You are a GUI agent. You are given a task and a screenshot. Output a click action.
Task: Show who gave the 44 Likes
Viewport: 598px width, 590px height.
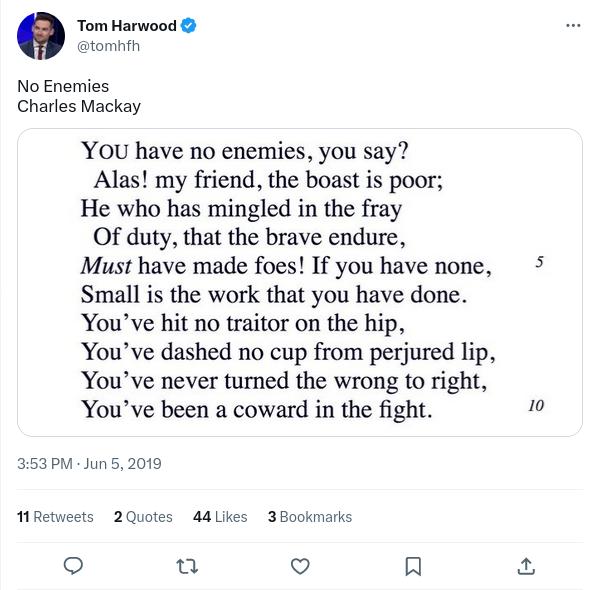220,517
